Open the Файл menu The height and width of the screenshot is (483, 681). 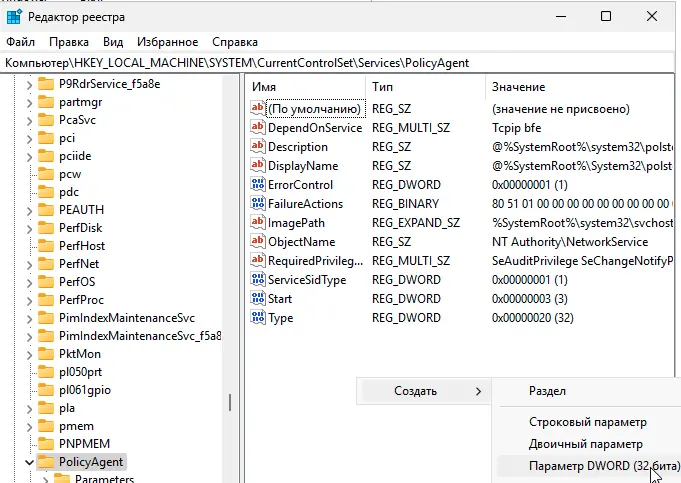coord(20,42)
